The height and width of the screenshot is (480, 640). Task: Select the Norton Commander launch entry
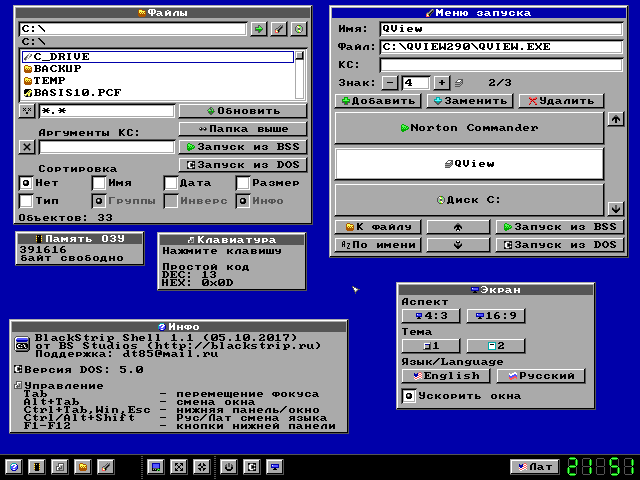(469, 128)
